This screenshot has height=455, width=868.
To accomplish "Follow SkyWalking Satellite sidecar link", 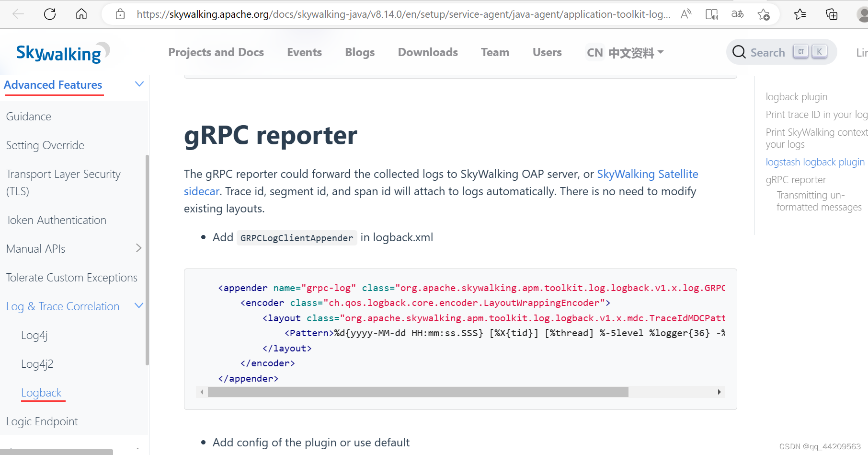I will point(647,174).
